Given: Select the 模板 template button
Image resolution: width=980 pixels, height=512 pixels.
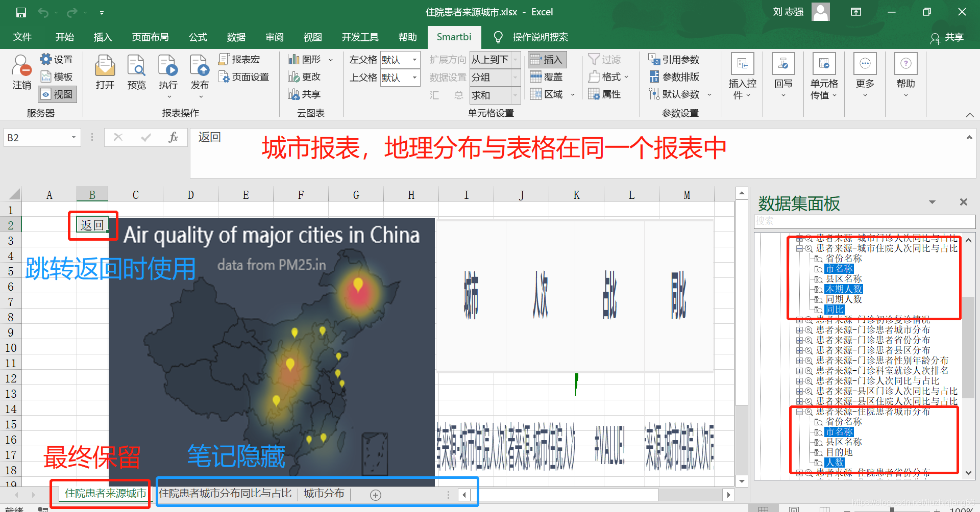Looking at the screenshot, I should 56,77.
